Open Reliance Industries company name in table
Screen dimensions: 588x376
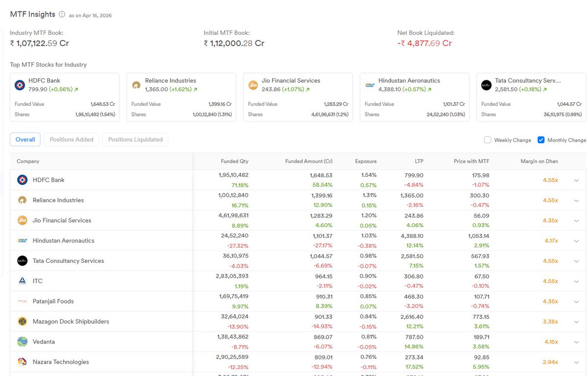pos(58,200)
